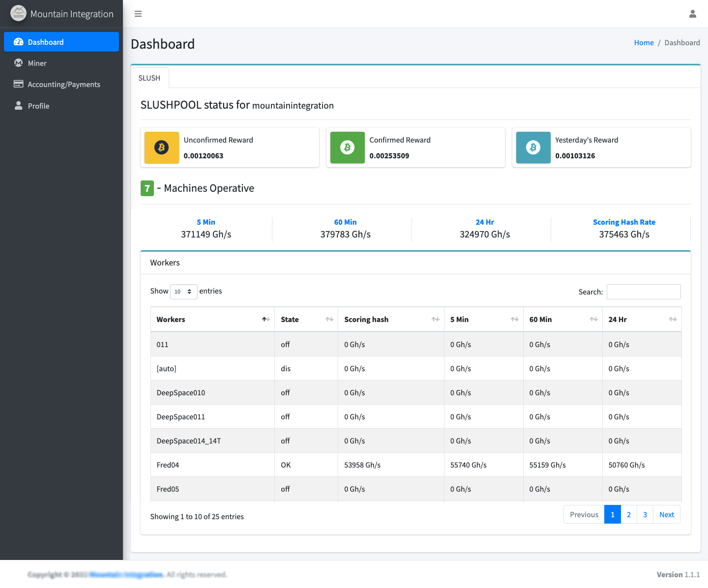Open Dashboard in the sidebar menu
The height and width of the screenshot is (588, 708).
tap(61, 42)
